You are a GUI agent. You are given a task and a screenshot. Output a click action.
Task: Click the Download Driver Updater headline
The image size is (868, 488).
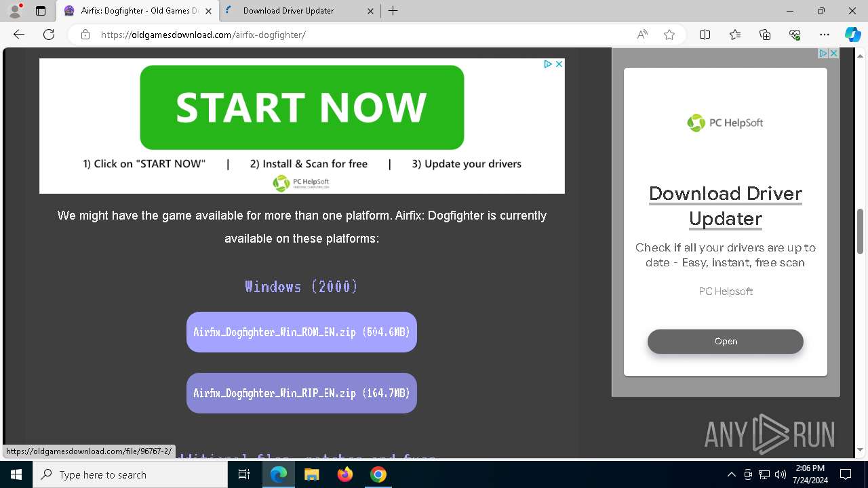(726, 206)
